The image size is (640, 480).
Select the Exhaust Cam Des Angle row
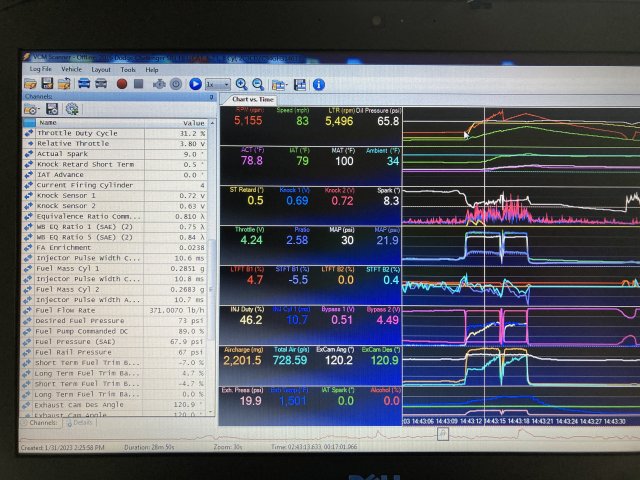click(x=113, y=405)
